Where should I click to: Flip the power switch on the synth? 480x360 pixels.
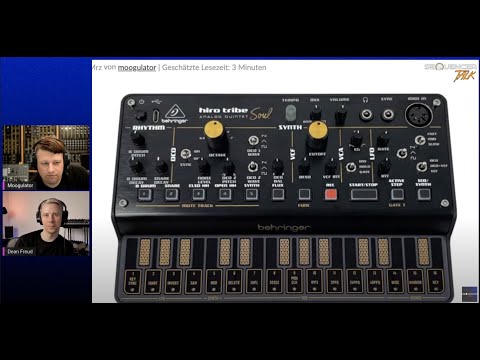pos(141,115)
